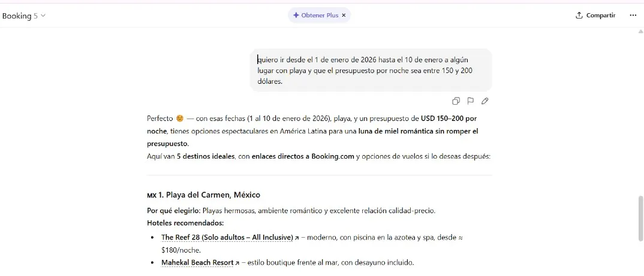Click the user message about 1 de enero de 2026

click(x=371, y=70)
